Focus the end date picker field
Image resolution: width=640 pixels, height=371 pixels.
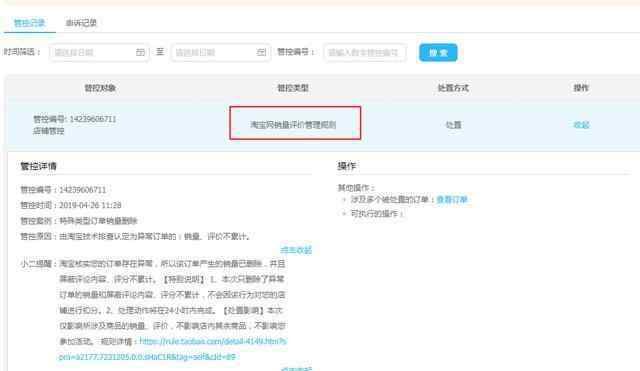tap(220, 52)
